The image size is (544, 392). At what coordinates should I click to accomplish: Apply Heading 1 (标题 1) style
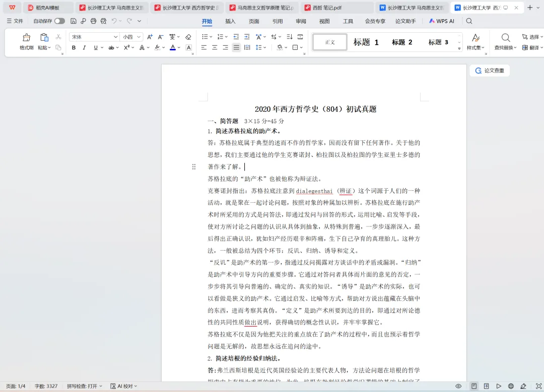tap(366, 42)
